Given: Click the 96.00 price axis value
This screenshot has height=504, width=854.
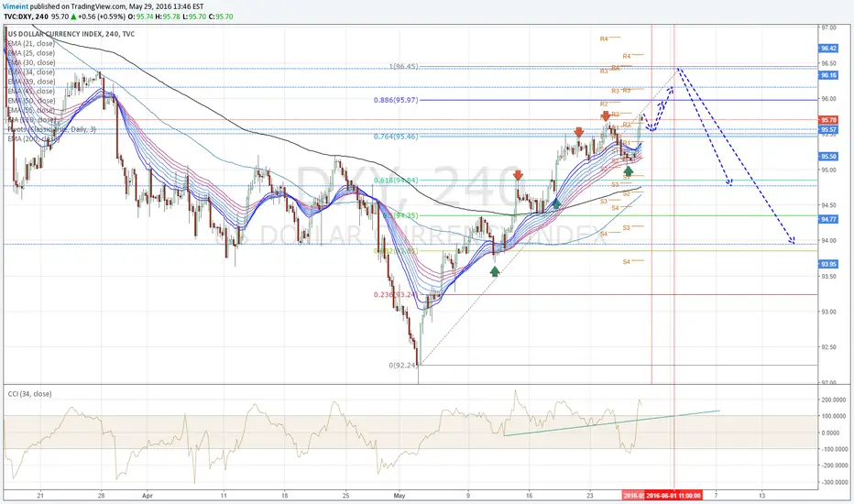Looking at the screenshot, I should [829, 99].
